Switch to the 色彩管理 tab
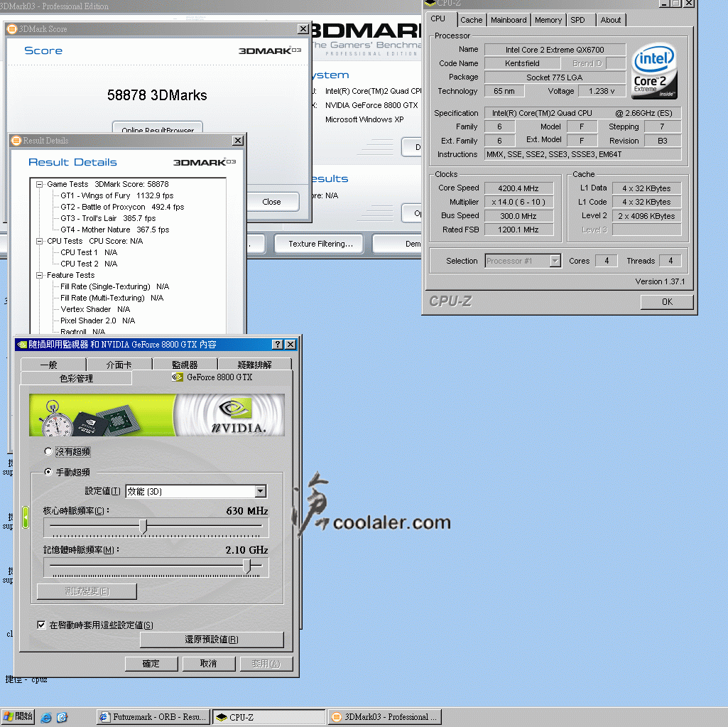 pos(76,378)
